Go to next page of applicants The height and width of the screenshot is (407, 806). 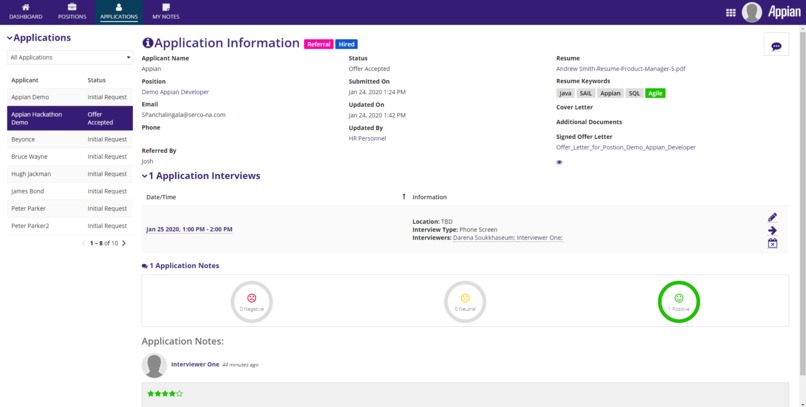124,243
